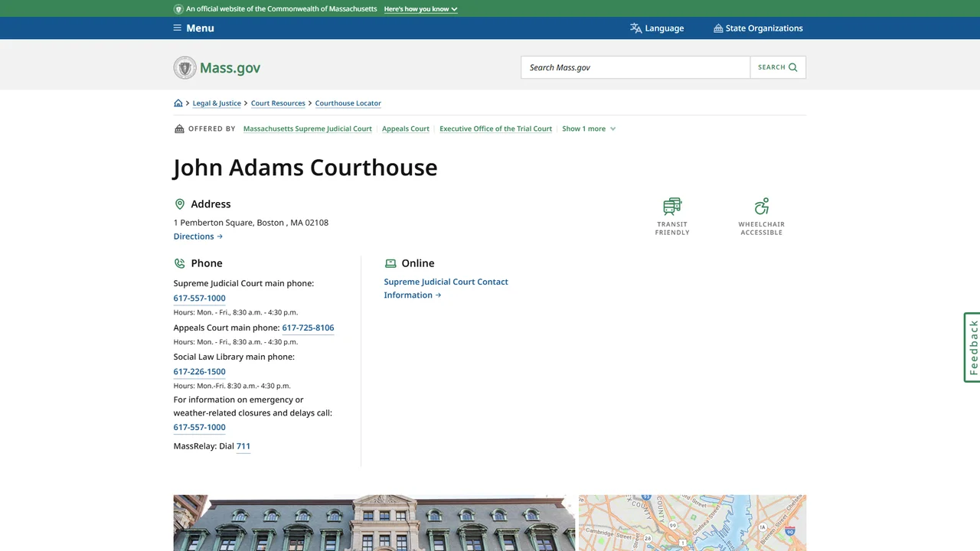
Task: Click the Directions link
Action: 198,236
